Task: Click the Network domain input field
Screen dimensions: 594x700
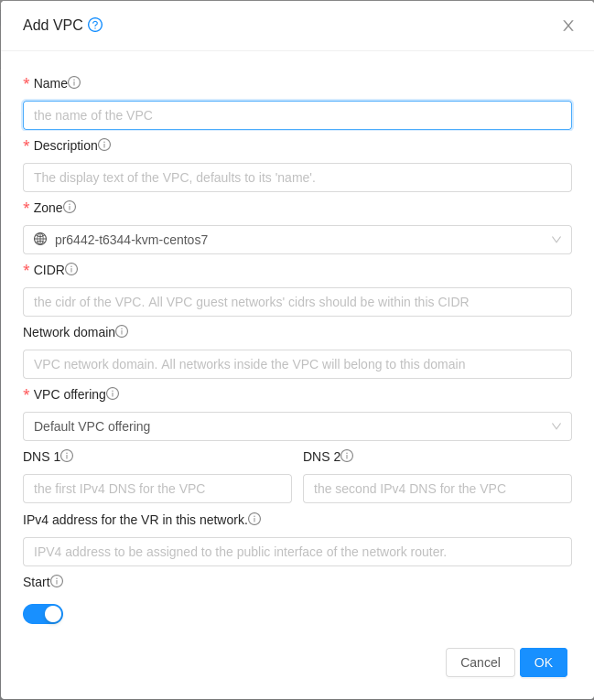Action: coord(297,364)
